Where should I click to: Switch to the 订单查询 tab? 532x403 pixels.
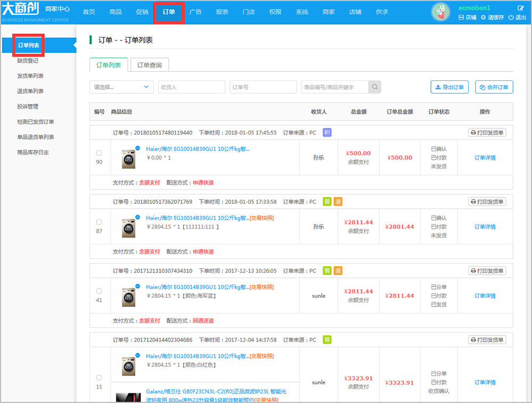coord(149,65)
